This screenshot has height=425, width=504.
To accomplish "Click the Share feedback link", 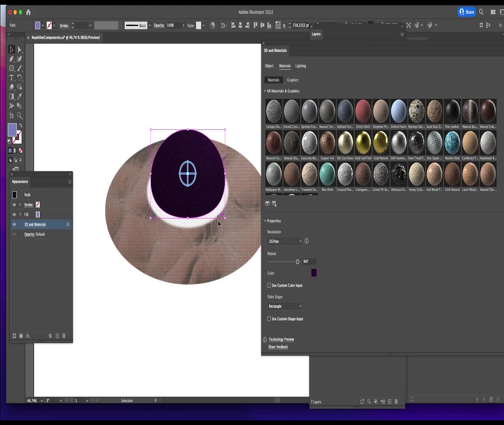I will pyautogui.click(x=278, y=347).
